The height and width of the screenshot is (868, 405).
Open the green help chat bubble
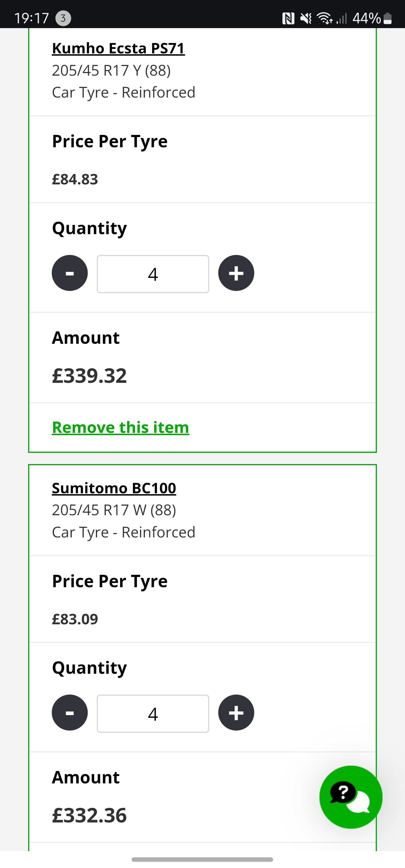coord(351,797)
